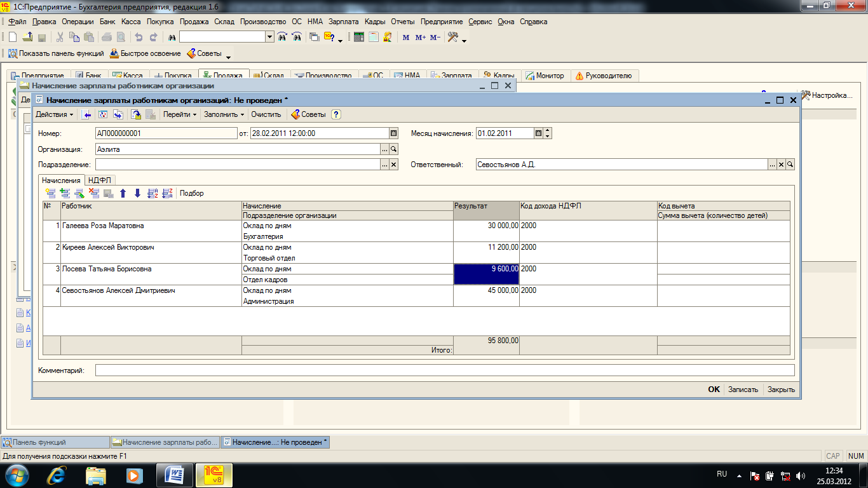Click the Месяц начисления spinner arrows
The height and width of the screenshot is (488, 868).
tap(548, 133)
